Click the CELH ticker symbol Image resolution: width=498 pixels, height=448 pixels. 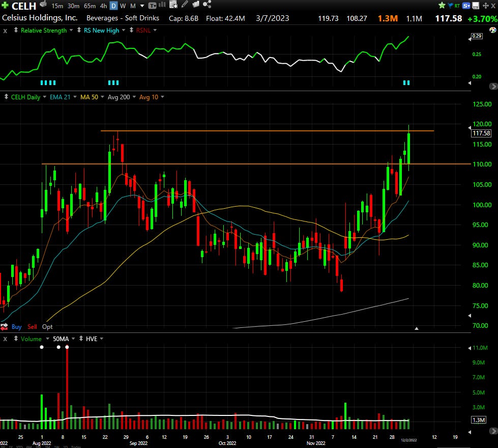point(24,6)
